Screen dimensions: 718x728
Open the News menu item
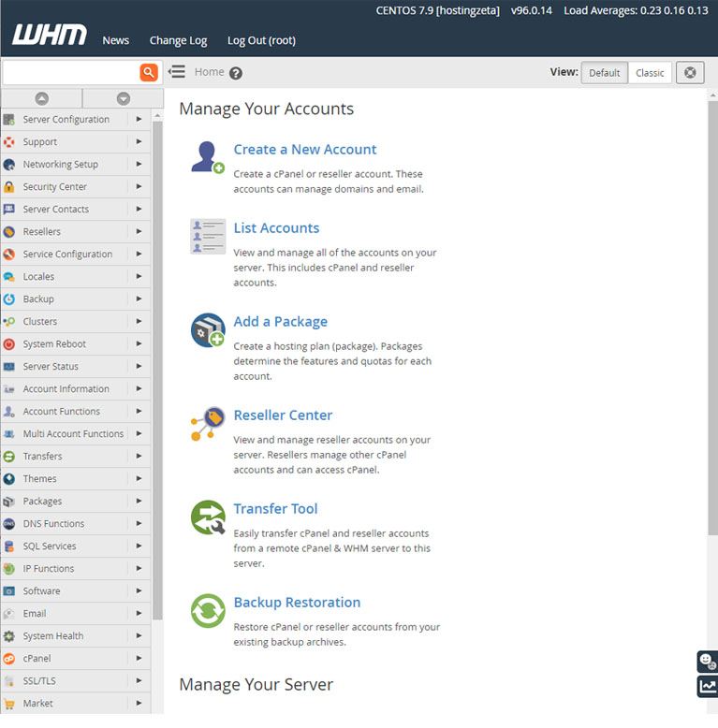pyautogui.click(x=116, y=40)
